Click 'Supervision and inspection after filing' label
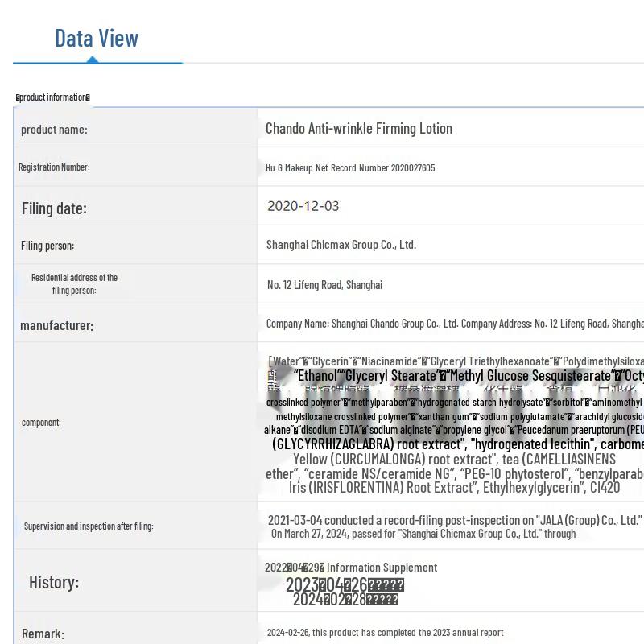644x644 pixels. pos(89,526)
